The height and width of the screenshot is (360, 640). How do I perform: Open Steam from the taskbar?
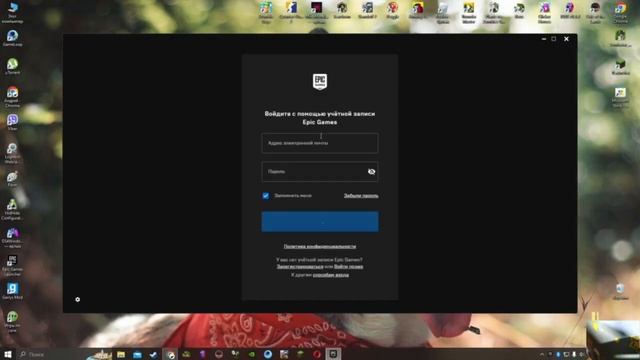tap(153, 354)
